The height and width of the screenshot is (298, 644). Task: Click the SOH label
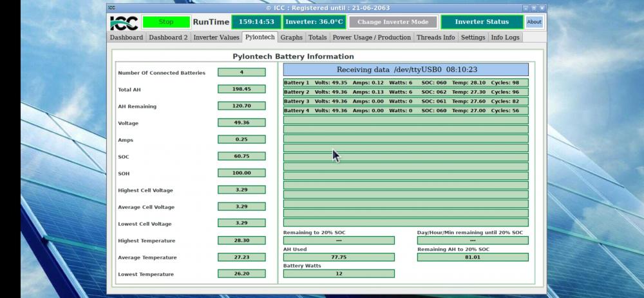[124, 174]
